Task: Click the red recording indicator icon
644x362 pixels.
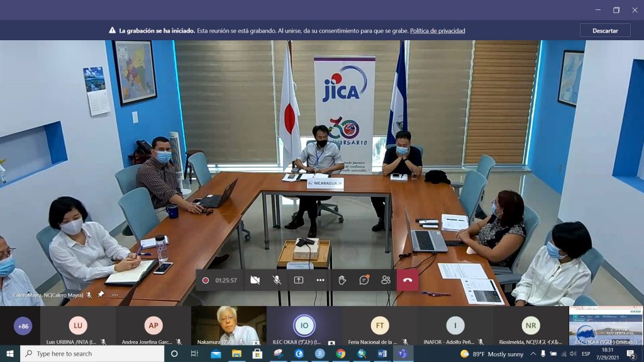Action: point(206,280)
